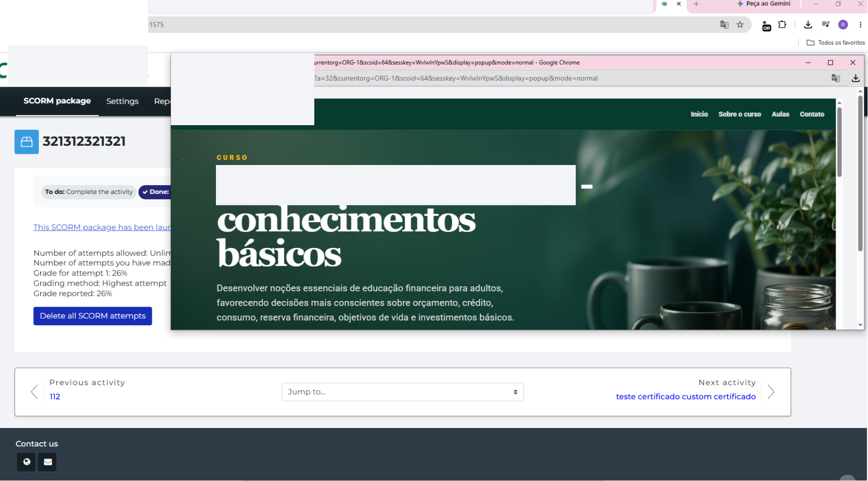
Task: Open Aulas in the course popup menu
Action: [x=780, y=114]
